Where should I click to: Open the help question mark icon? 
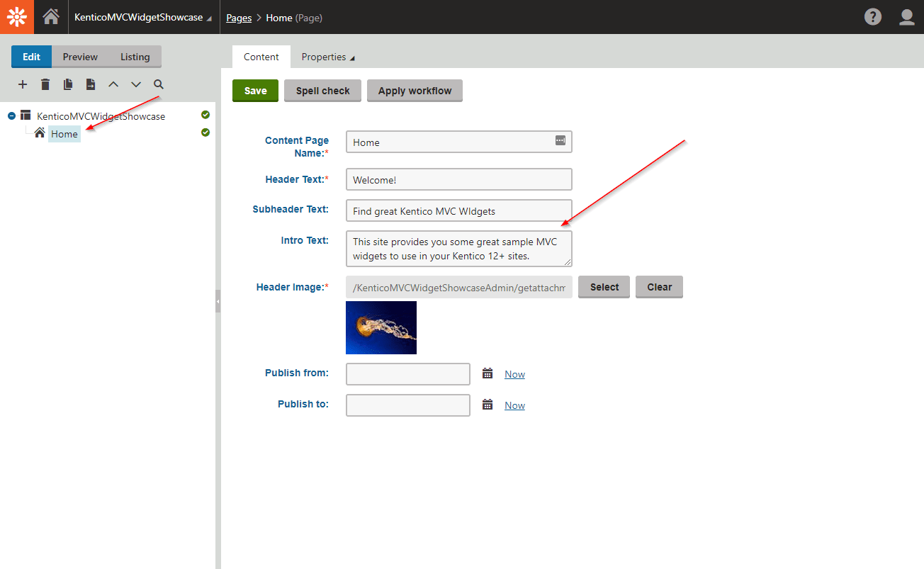(873, 17)
